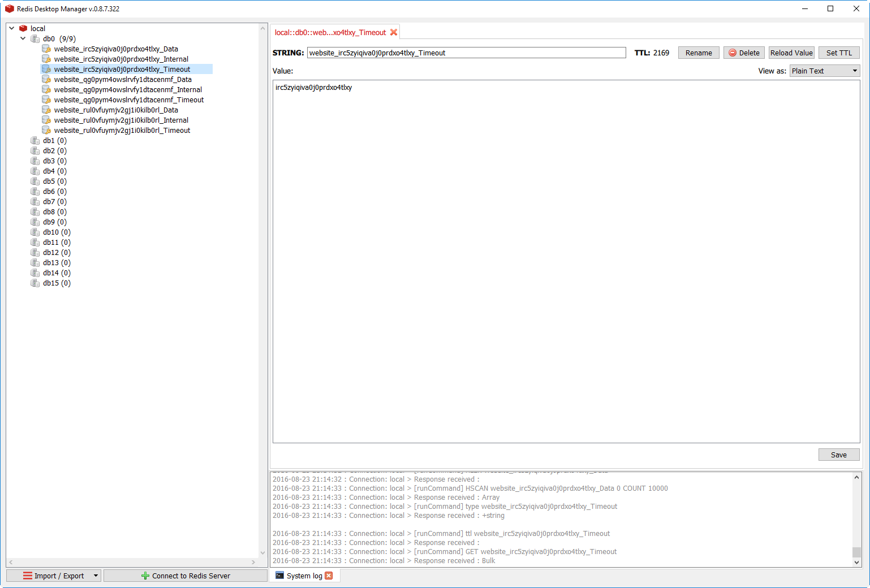Click the db6 database icon
The height and width of the screenshot is (588, 870).
35,191
